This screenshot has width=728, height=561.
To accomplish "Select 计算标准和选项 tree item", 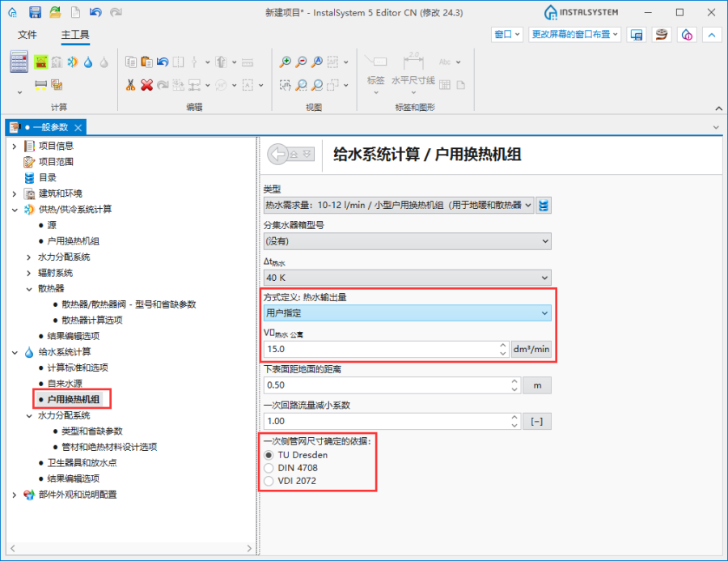I will pyautogui.click(x=78, y=368).
